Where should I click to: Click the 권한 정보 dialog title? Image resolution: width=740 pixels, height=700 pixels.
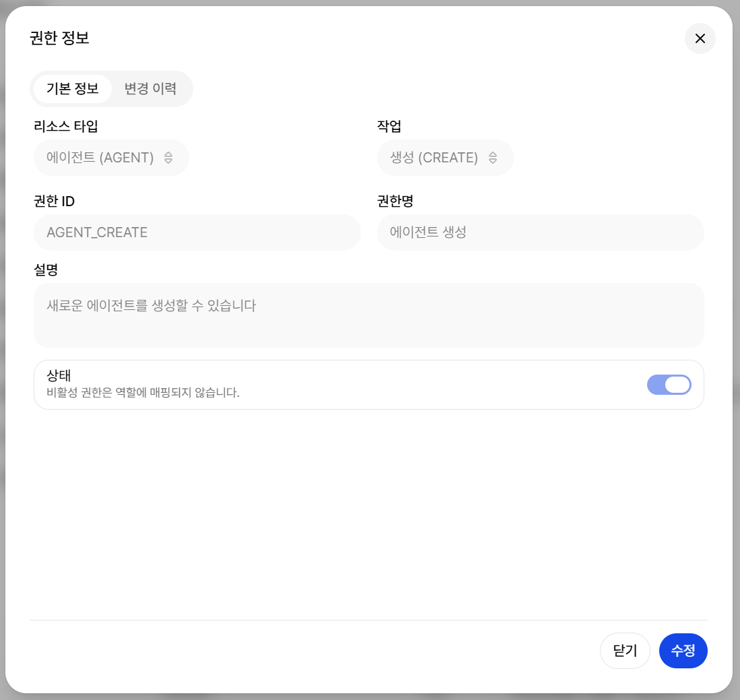tap(59, 38)
